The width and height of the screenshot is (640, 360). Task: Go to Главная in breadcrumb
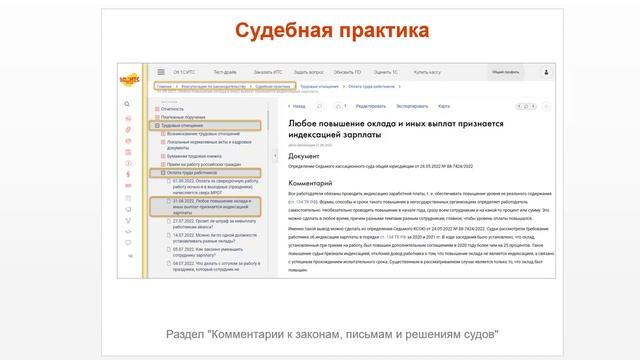(164, 87)
